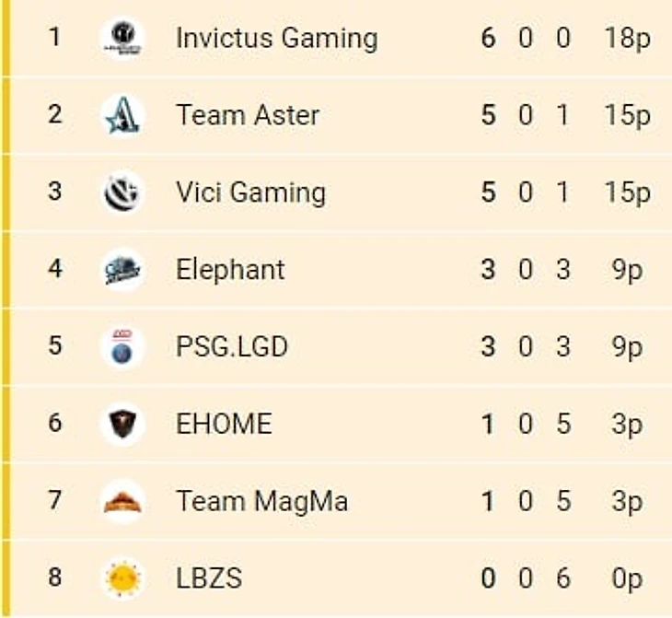Click the Team Aster logo icon
This screenshot has height=618, width=672.
tap(122, 115)
